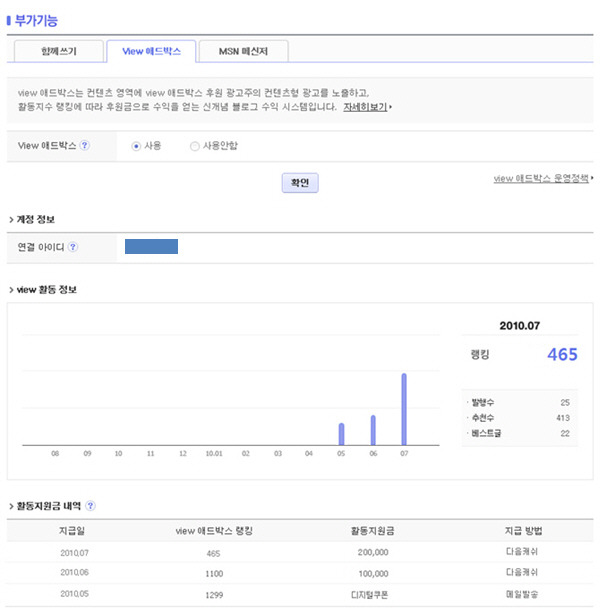This screenshot has width=600, height=613.
Task: Switch to the 함께쓰기 tab
Action: click(59, 51)
